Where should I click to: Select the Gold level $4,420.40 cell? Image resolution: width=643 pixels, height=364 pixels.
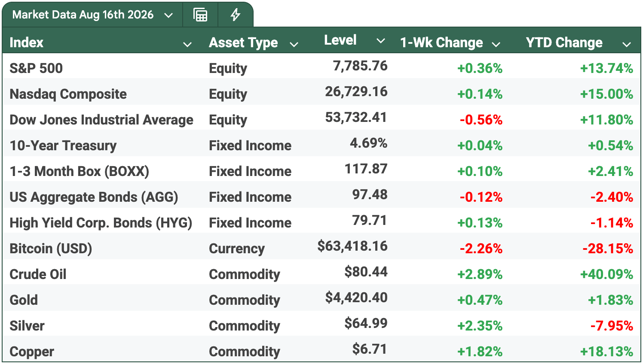click(356, 297)
